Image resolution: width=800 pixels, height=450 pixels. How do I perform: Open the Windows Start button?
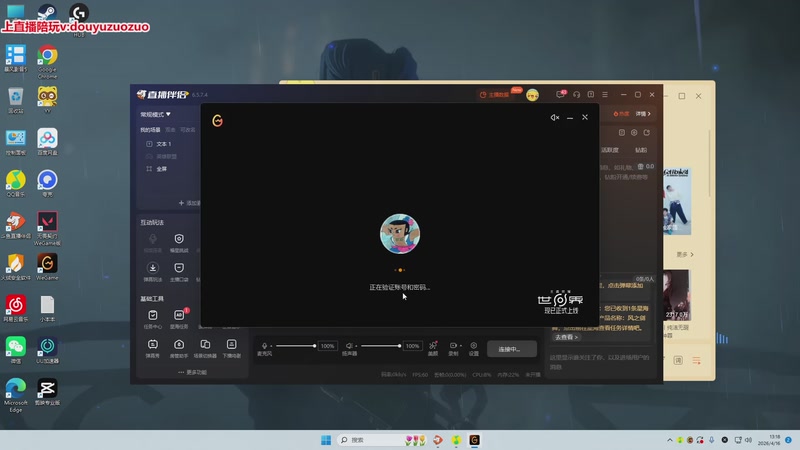[326, 440]
